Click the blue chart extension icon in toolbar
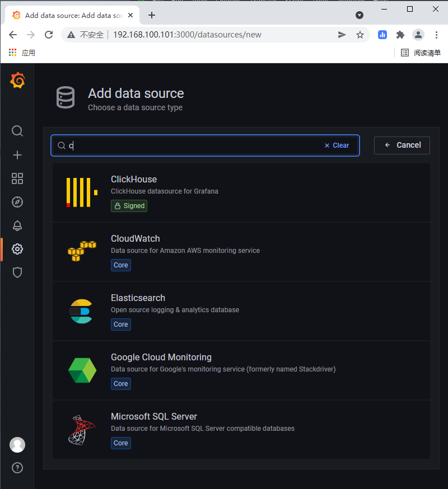Image resolution: width=448 pixels, height=489 pixels. [x=382, y=35]
